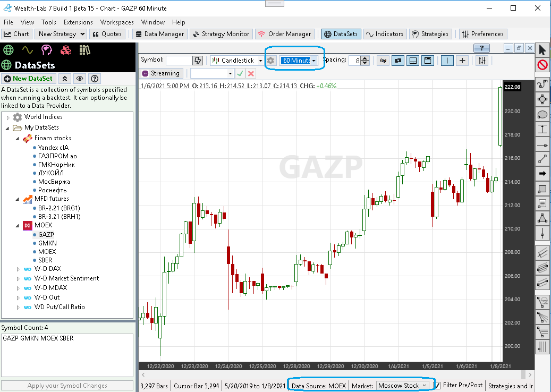Open the Tools menu

[x=49, y=22]
